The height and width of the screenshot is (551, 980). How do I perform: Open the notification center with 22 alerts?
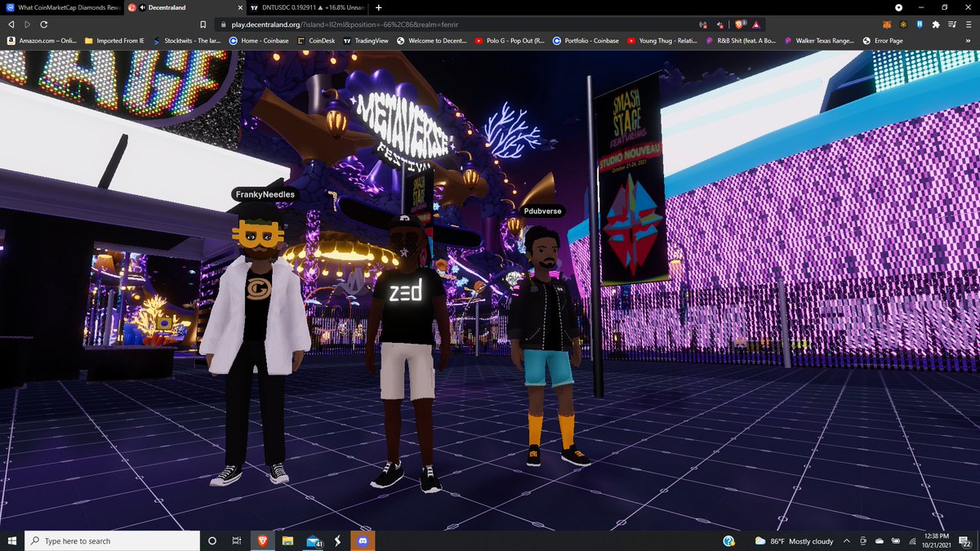tap(966, 540)
